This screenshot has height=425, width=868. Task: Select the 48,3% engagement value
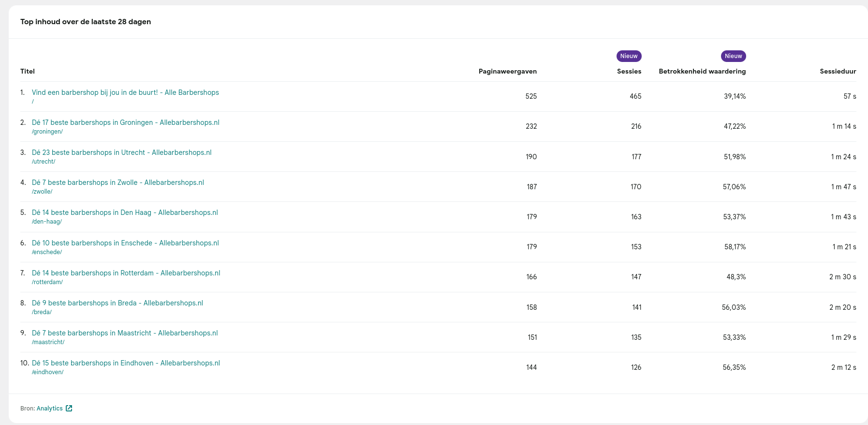[x=736, y=277]
